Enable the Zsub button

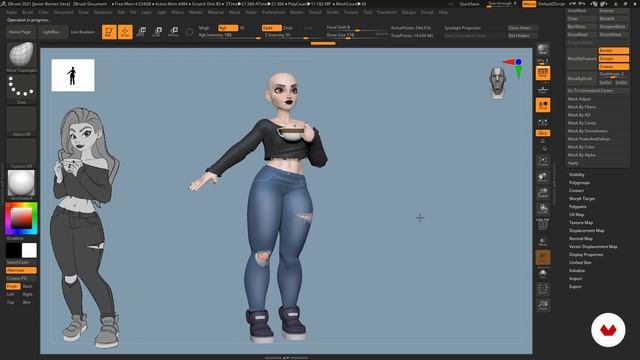[289, 28]
